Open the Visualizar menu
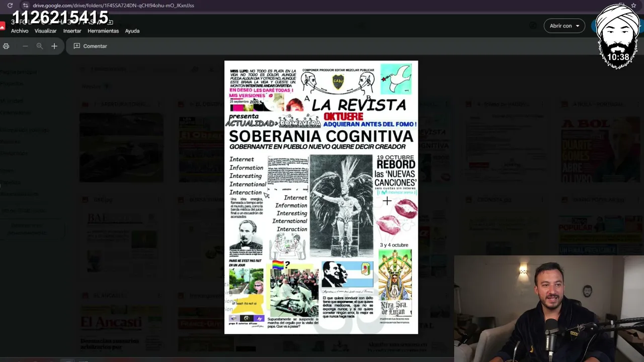This screenshot has height=362, width=644. [45, 31]
